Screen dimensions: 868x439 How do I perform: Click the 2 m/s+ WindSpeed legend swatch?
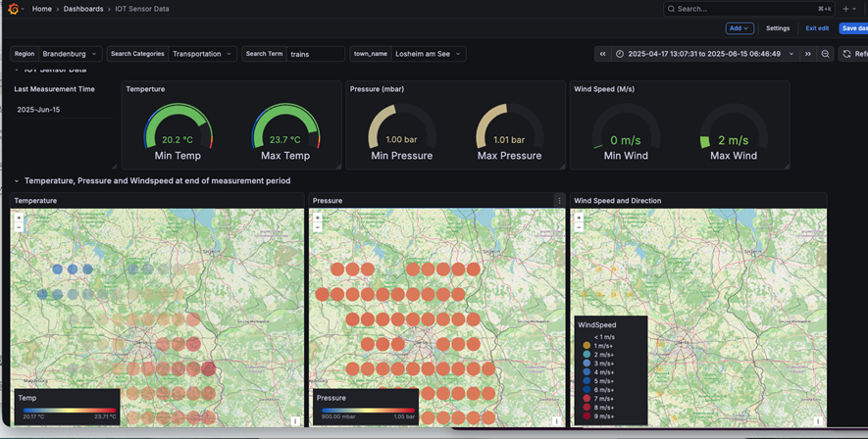click(587, 355)
